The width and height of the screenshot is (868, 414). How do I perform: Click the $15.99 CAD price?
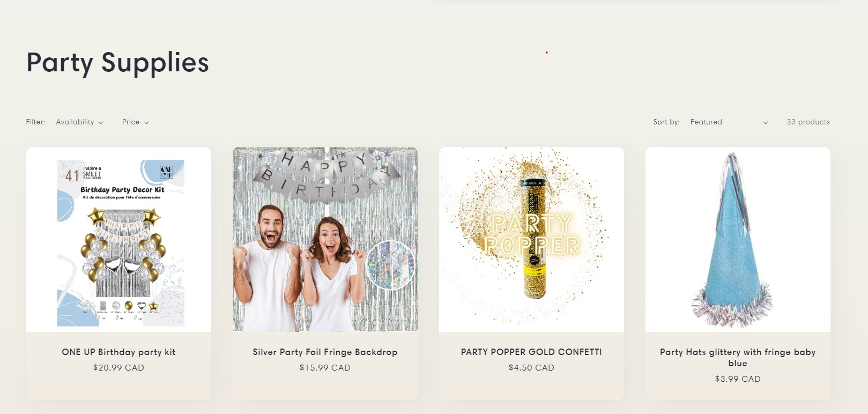(x=325, y=368)
